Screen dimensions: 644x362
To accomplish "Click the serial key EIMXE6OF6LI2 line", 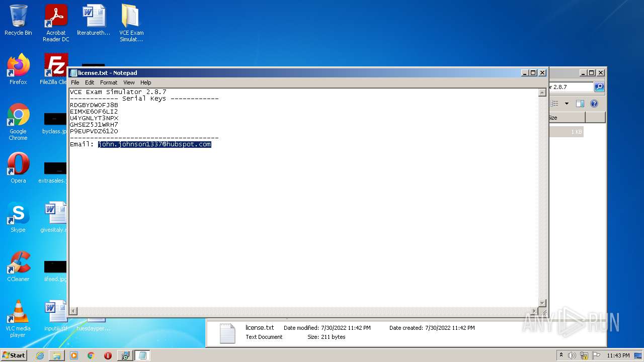I will coord(94,112).
